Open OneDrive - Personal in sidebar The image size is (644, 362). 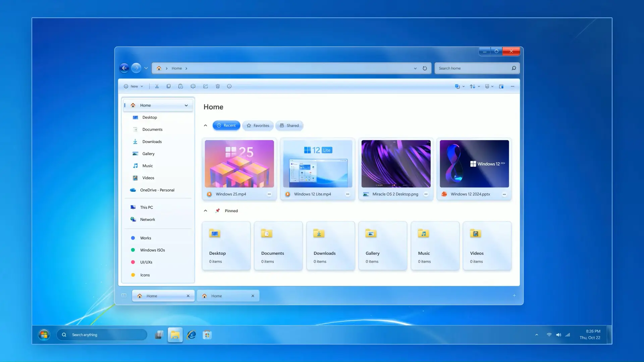(158, 190)
